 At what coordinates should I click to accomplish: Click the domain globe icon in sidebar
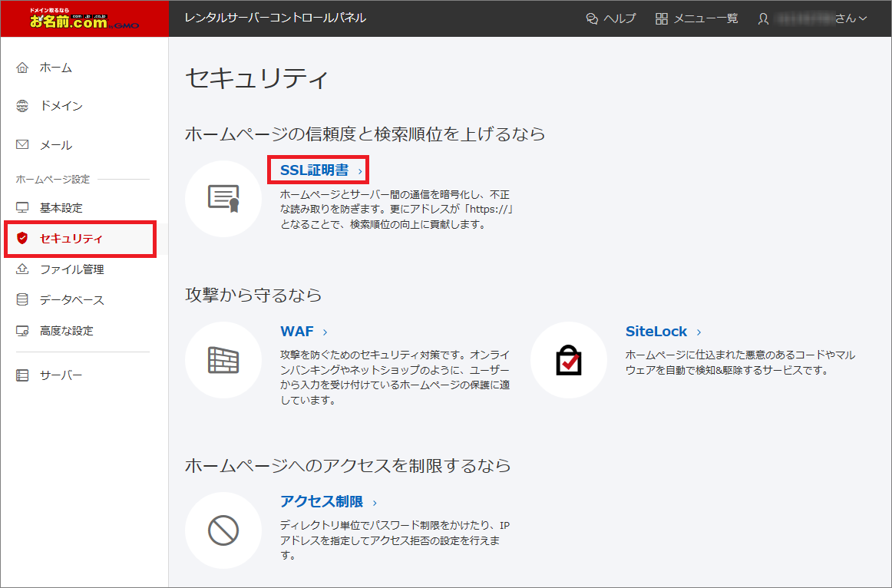tap(22, 106)
